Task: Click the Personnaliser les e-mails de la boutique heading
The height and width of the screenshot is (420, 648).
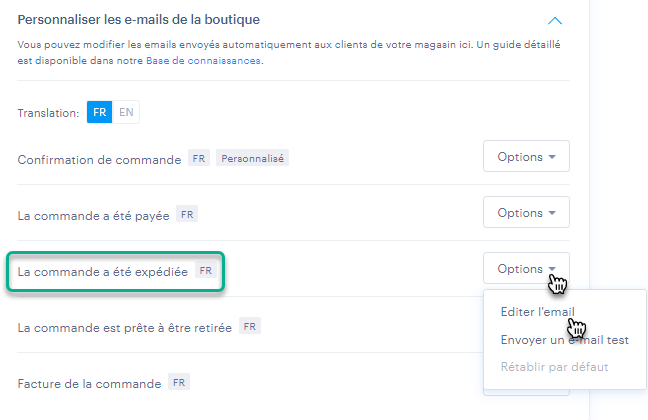Action: click(138, 20)
